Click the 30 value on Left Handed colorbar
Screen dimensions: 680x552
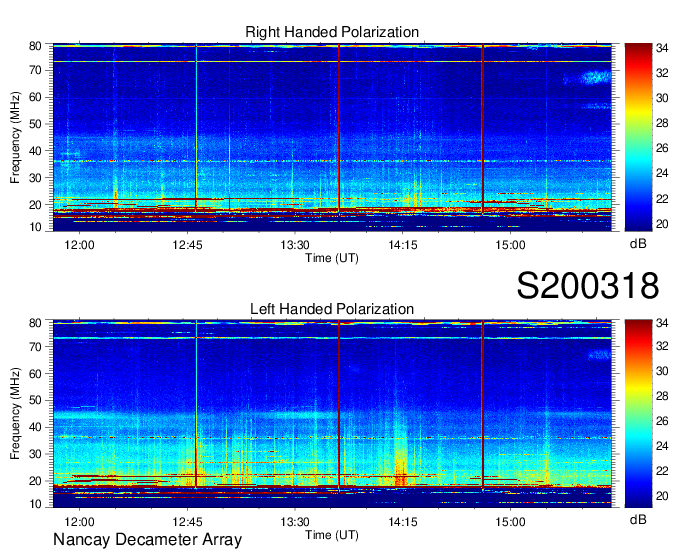click(662, 371)
